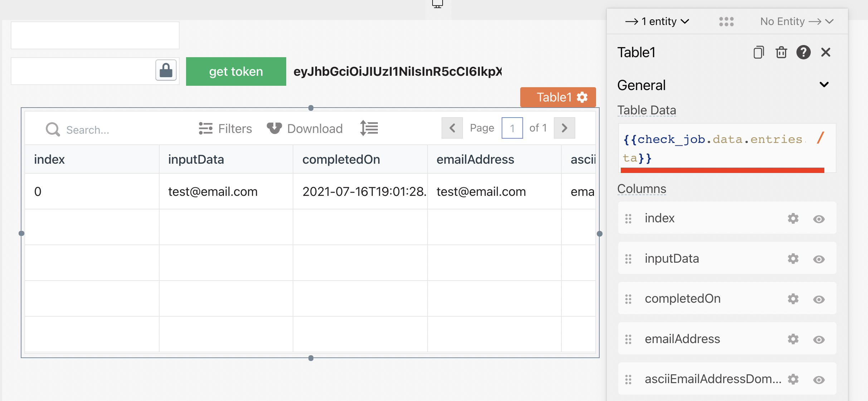
Task: Download the table data
Action: (x=305, y=128)
